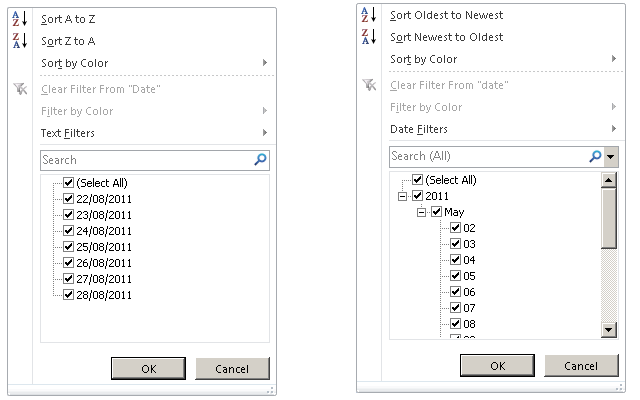Click Cancel in the text filter panel
The height and width of the screenshot is (400, 640).
pyautogui.click(x=232, y=369)
